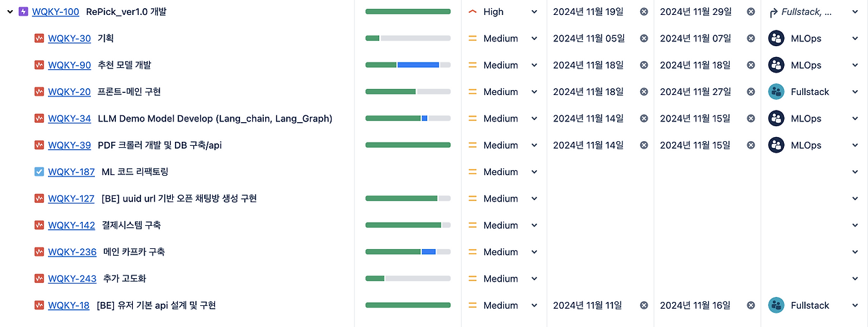The image size is (868, 327).
Task: Click the 2024년 11월 05일 start date field
Action: (588, 39)
